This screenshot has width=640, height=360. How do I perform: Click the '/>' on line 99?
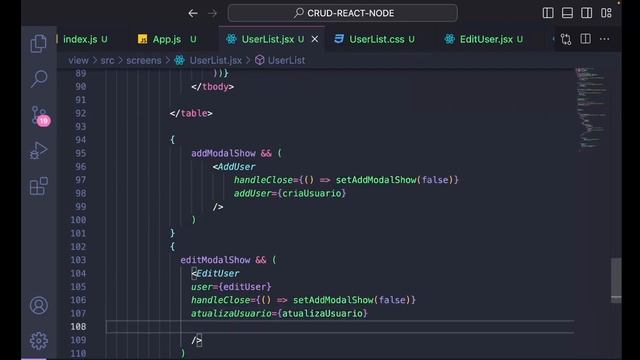point(218,207)
